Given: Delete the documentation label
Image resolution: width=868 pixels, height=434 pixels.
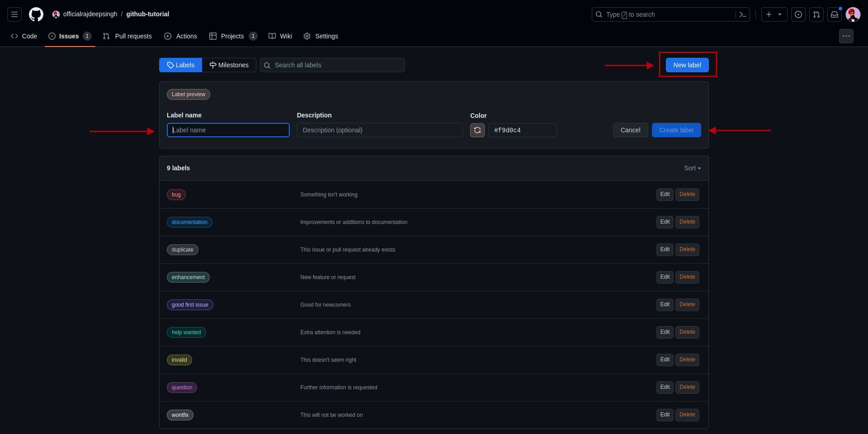Looking at the screenshot, I should coord(687,222).
